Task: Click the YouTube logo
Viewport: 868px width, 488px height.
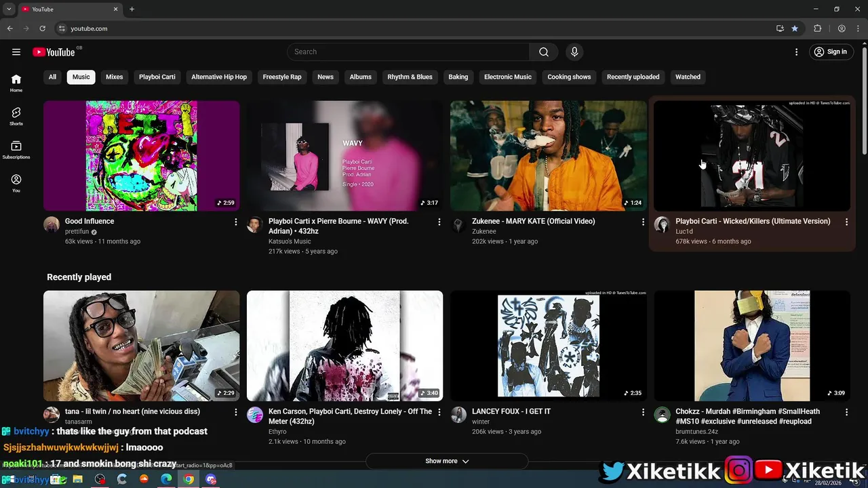Action: (54, 52)
